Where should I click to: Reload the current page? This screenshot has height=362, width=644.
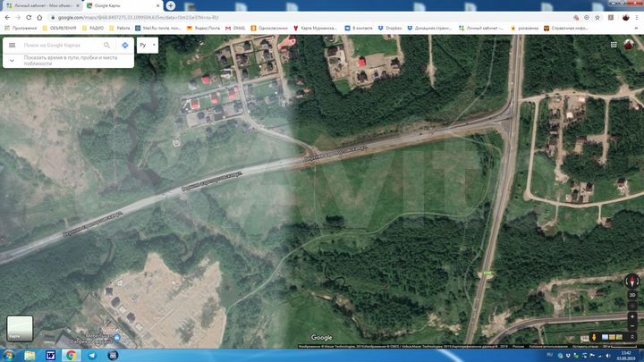[x=29, y=18]
